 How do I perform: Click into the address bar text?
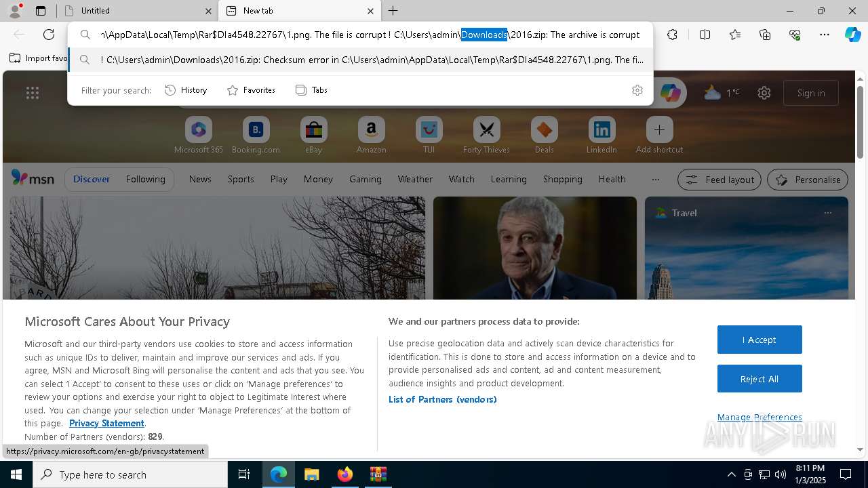coord(370,35)
